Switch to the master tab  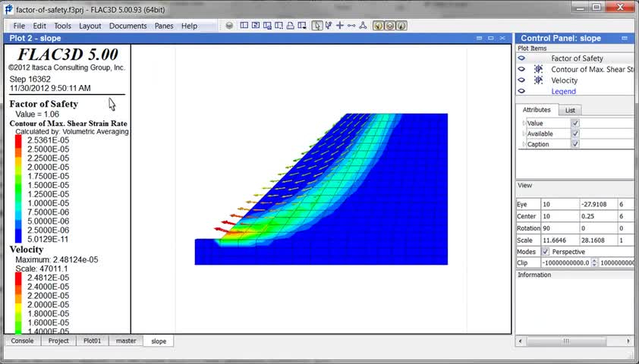point(126,340)
